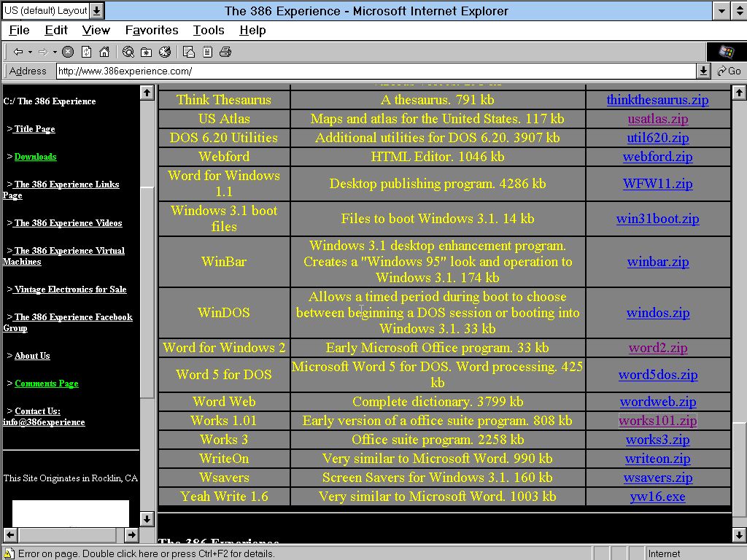Go to Home page icon
This screenshot has width=747, height=560.
(x=104, y=52)
